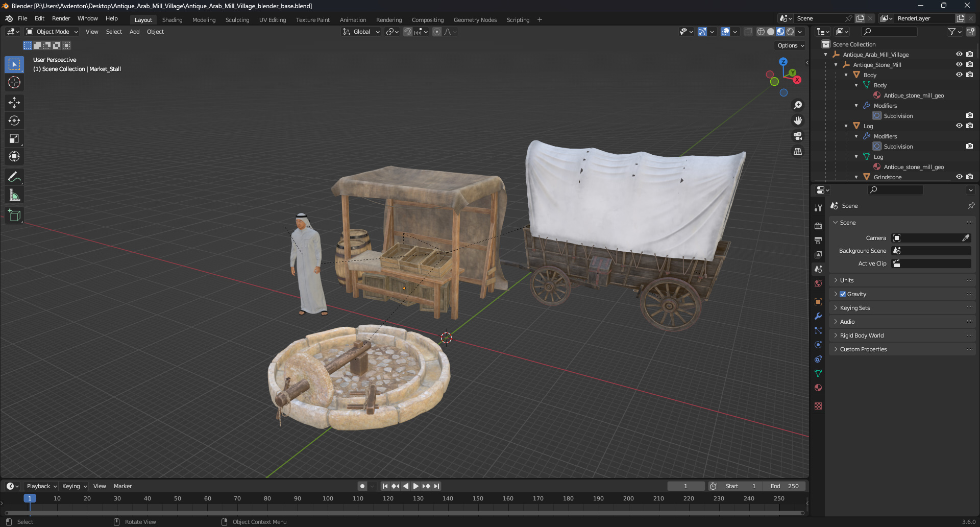Select the Scale tool

(14, 138)
